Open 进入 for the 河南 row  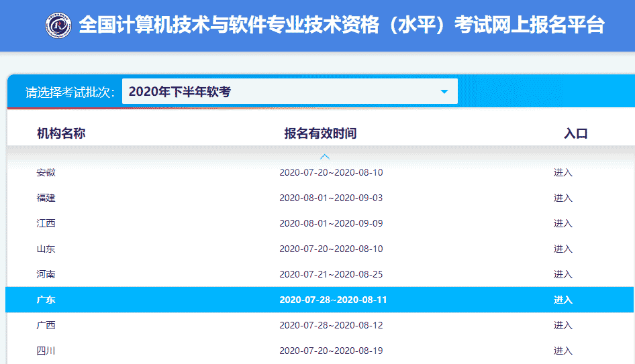pyautogui.click(x=563, y=274)
